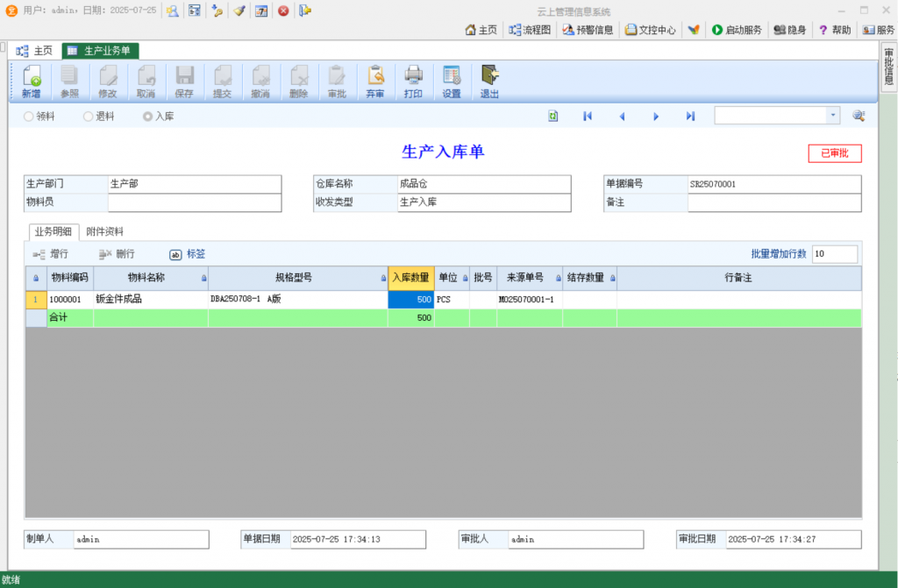Select the 入库数量 cell with 500

[x=410, y=299]
